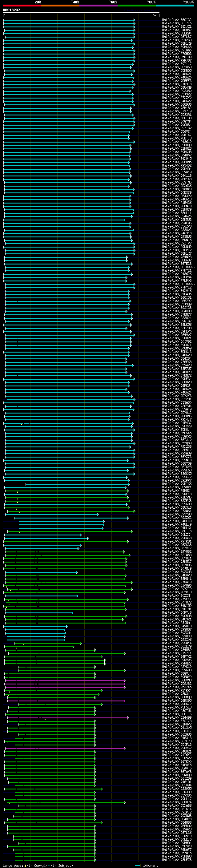The width and height of the screenshot is (197, 868).
Task: Click the query end position 576
Action: (x=155, y=15)
